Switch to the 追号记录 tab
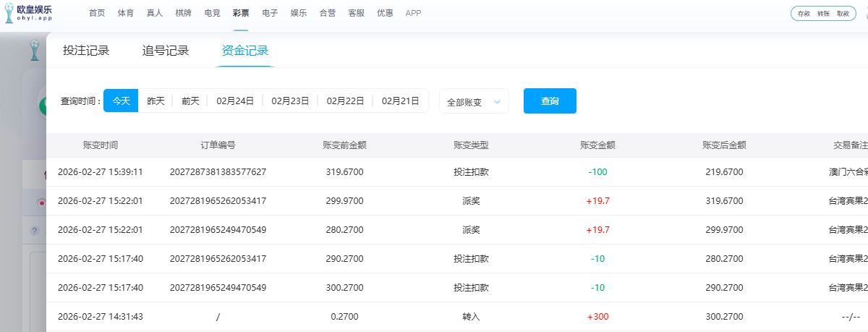This screenshot has height=332, width=868. pyautogui.click(x=166, y=51)
